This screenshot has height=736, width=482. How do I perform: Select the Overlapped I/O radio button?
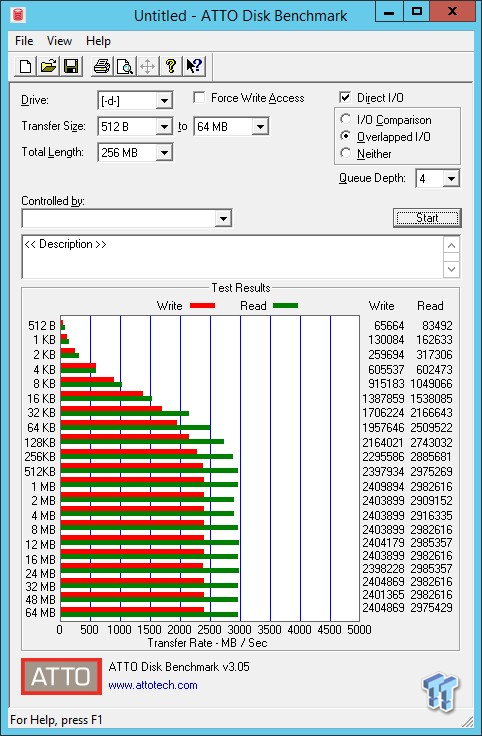pos(345,136)
